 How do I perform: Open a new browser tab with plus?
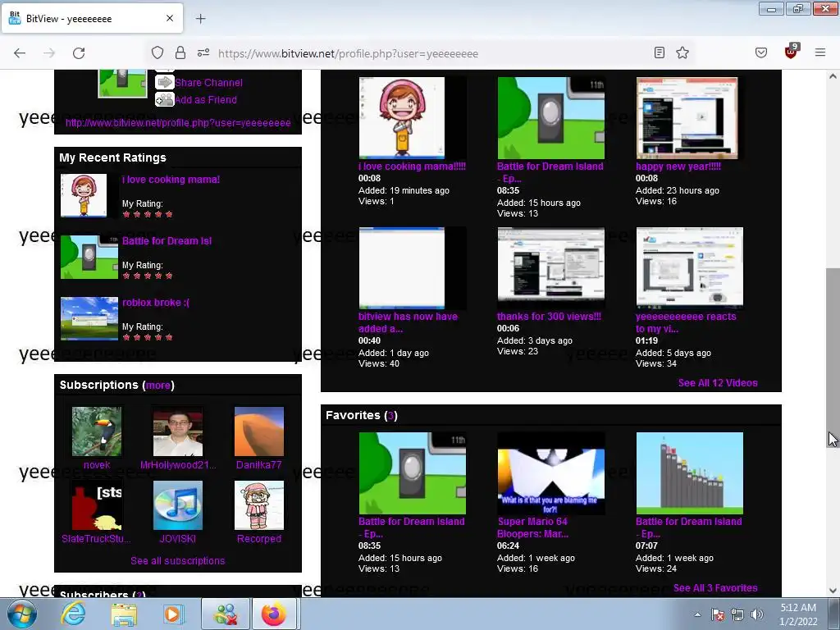(200, 19)
